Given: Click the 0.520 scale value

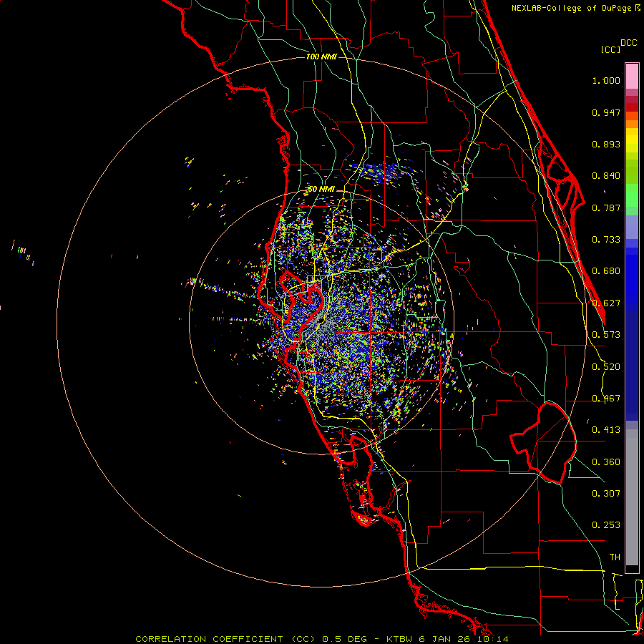Looking at the screenshot, I should pos(606,367).
